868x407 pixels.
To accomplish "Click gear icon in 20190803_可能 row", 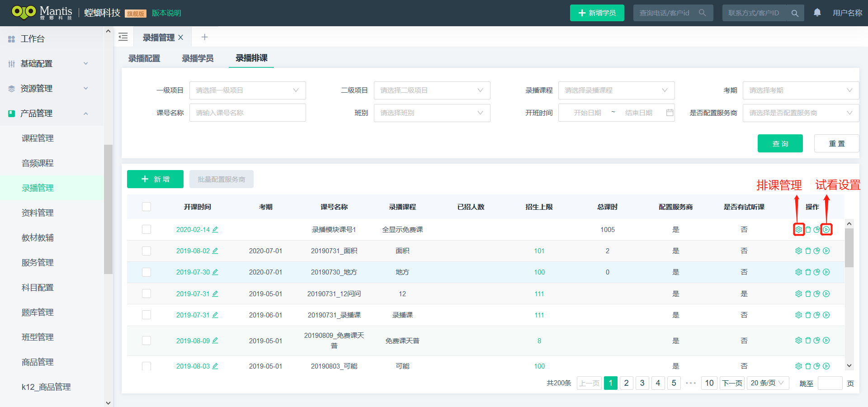I will pos(799,366).
